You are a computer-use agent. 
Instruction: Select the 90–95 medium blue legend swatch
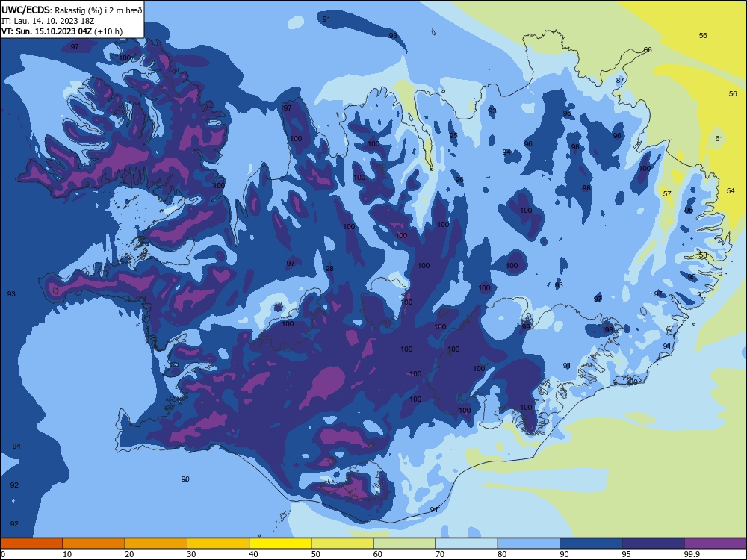click(591, 544)
